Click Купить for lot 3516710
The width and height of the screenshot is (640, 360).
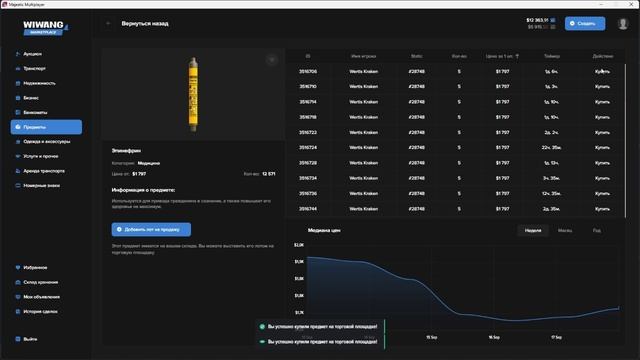[602, 87]
